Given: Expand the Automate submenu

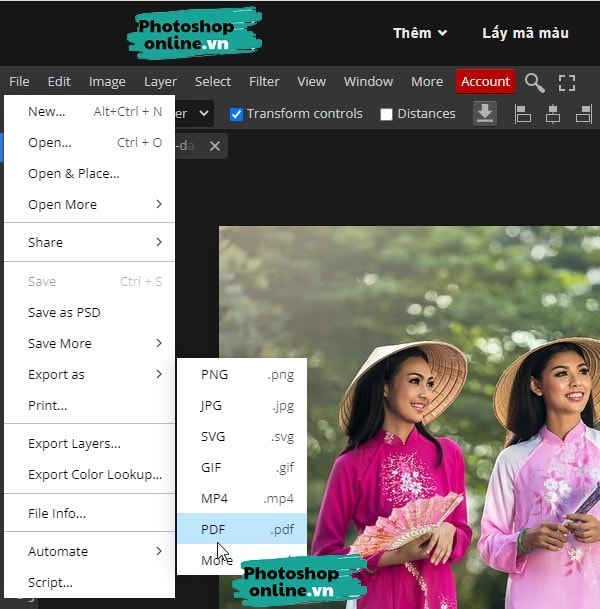Looking at the screenshot, I should [90, 551].
